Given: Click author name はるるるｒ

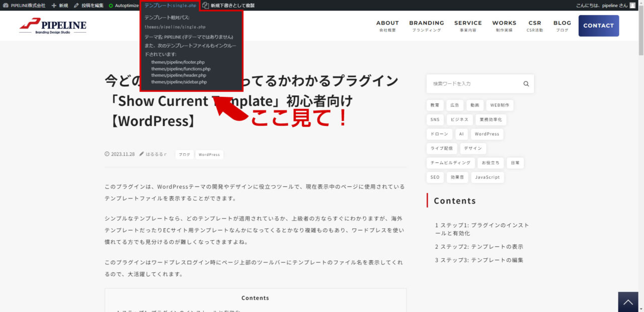Looking at the screenshot, I should pyautogui.click(x=157, y=154).
